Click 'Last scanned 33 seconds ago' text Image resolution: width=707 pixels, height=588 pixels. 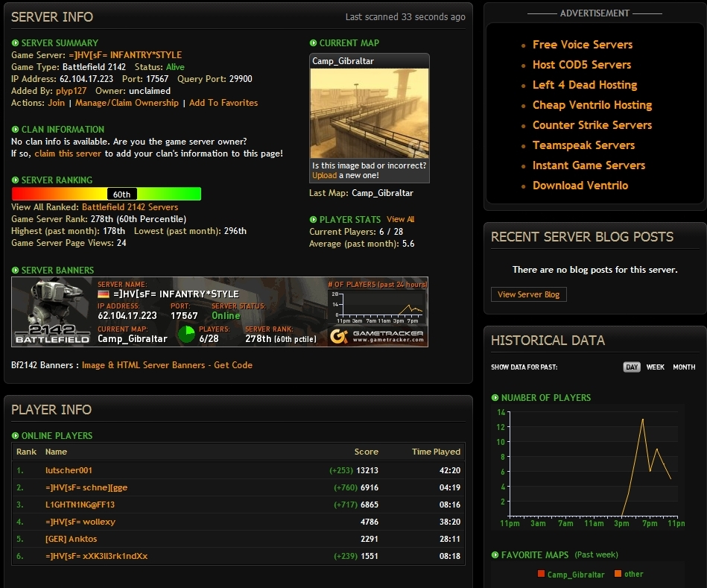tap(405, 17)
